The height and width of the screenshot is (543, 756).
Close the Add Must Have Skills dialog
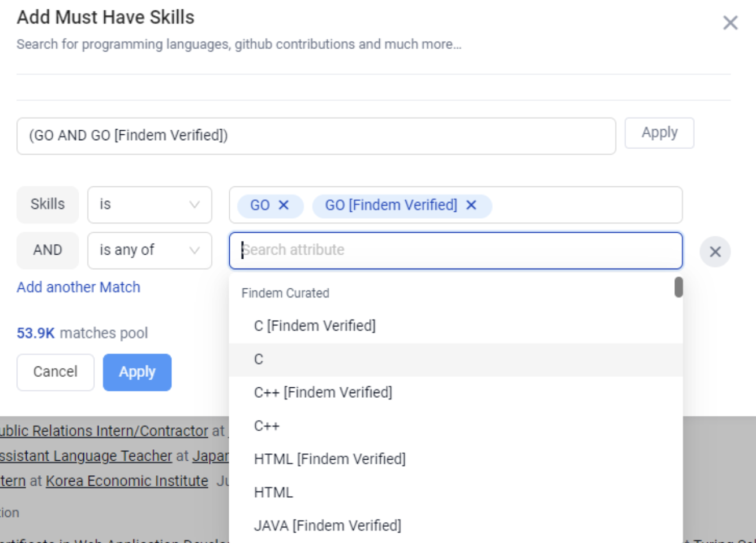pyautogui.click(x=730, y=23)
